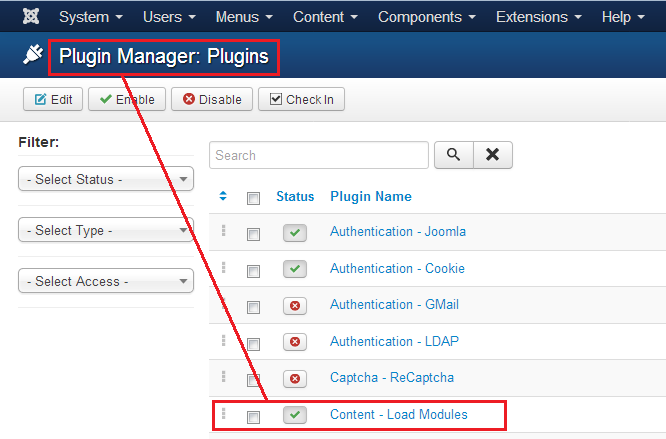Click red status icon for Captcha - ReCaptcha
Image resolution: width=666 pixels, height=439 pixels.
tap(295, 378)
